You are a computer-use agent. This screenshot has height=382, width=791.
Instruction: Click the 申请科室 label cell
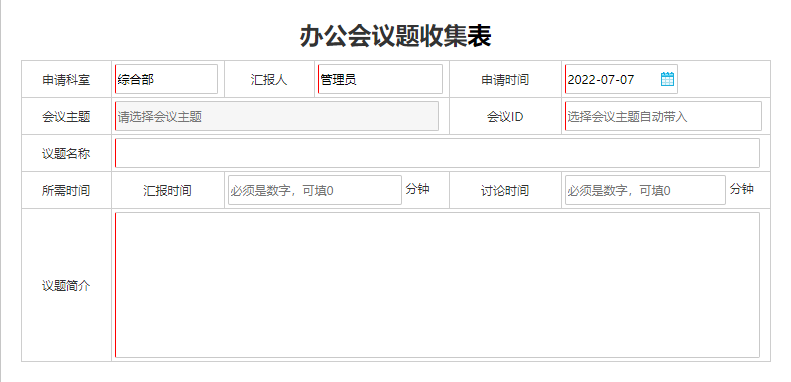tap(66, 79)
